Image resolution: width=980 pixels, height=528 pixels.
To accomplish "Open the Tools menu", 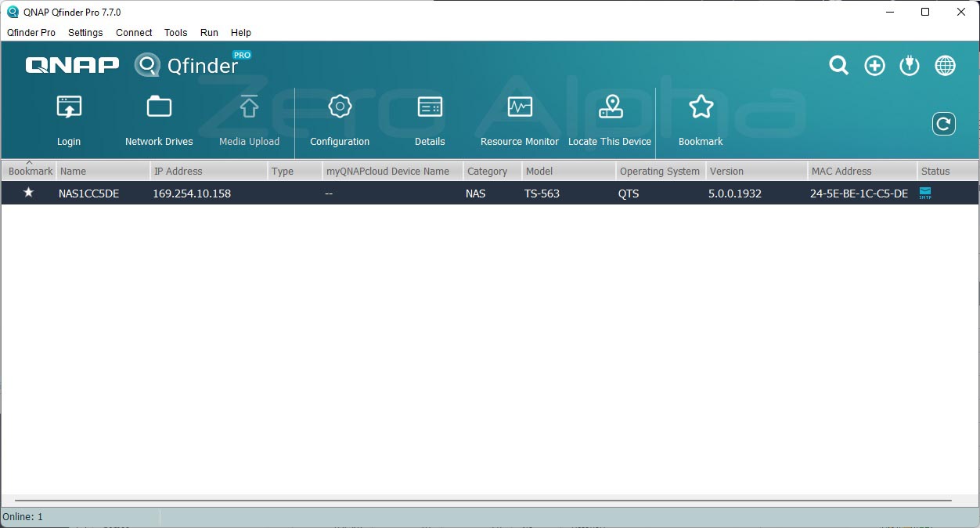I will pyautogui.click(x=175, y=33).
